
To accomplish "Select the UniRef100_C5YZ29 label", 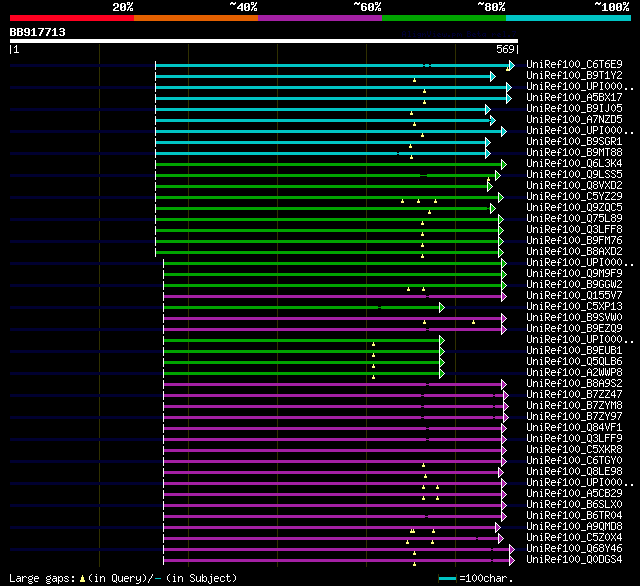I will tap(574, 197).
